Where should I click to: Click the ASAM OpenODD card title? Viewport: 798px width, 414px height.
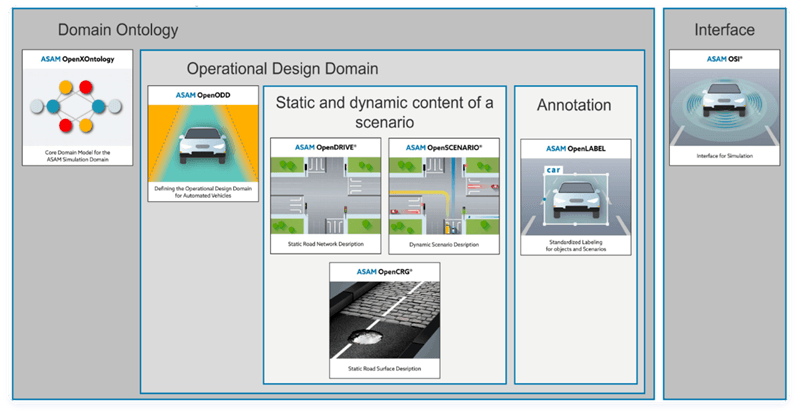point(203,95)
